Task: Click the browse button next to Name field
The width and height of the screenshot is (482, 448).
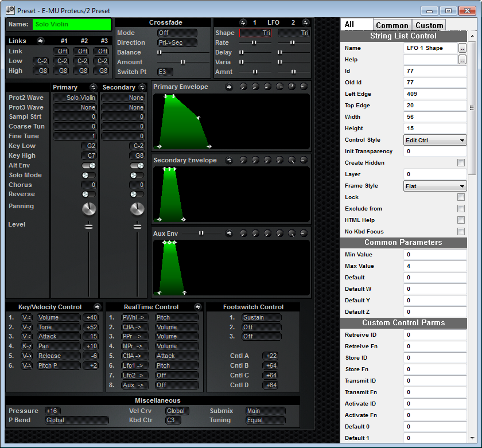Action: (x=462, y=48)
